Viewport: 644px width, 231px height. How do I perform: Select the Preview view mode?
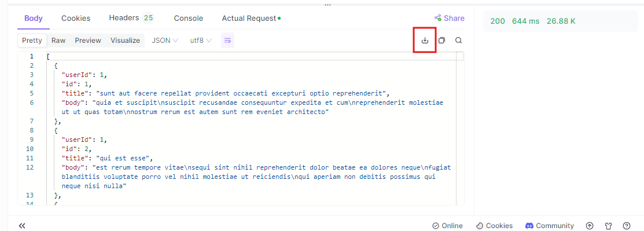point(88,41)
